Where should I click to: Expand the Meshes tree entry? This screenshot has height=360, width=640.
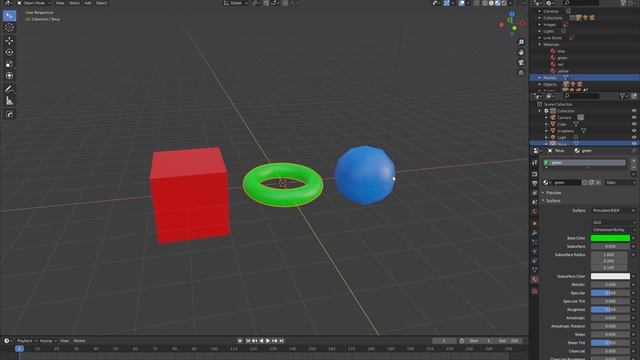tap(540, 78)
